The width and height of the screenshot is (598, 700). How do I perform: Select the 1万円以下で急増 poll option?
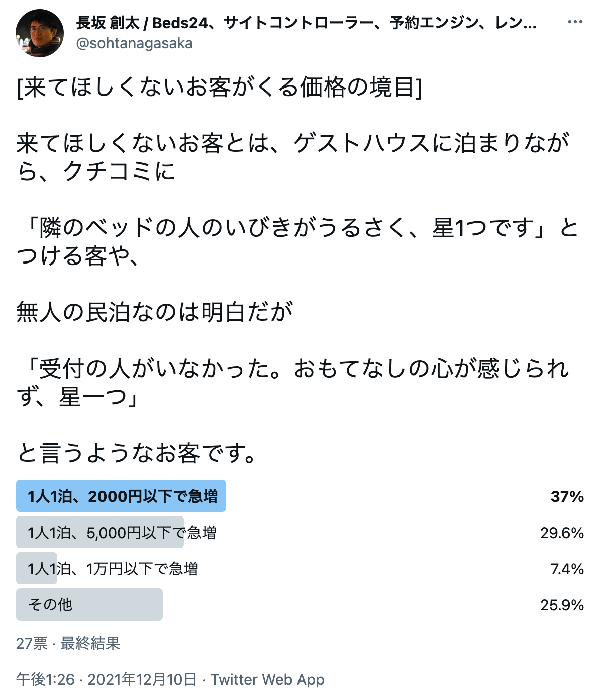click(x=113, y=569)
